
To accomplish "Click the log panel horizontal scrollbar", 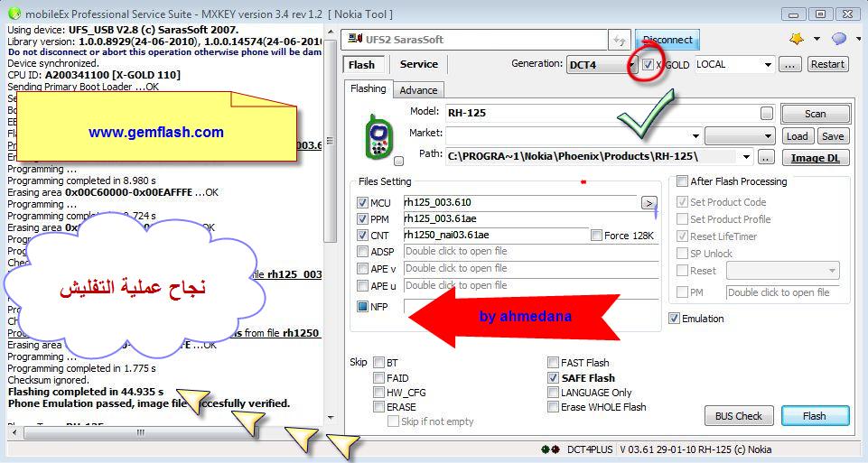I will point(141,432).
